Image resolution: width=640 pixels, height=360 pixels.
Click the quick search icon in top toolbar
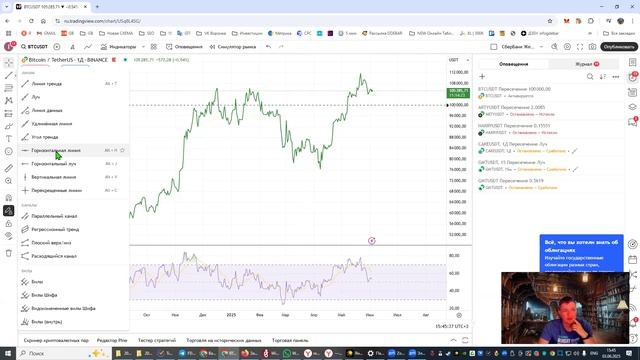tap(554, 47)
